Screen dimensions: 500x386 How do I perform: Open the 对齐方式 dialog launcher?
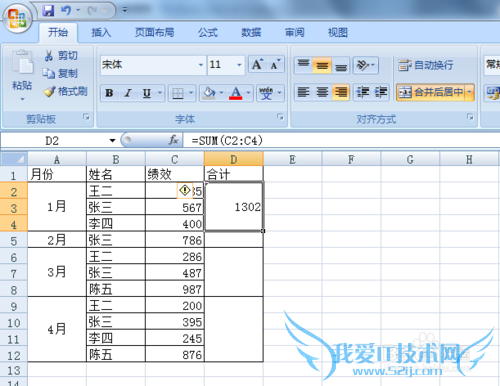coord(470,117)
